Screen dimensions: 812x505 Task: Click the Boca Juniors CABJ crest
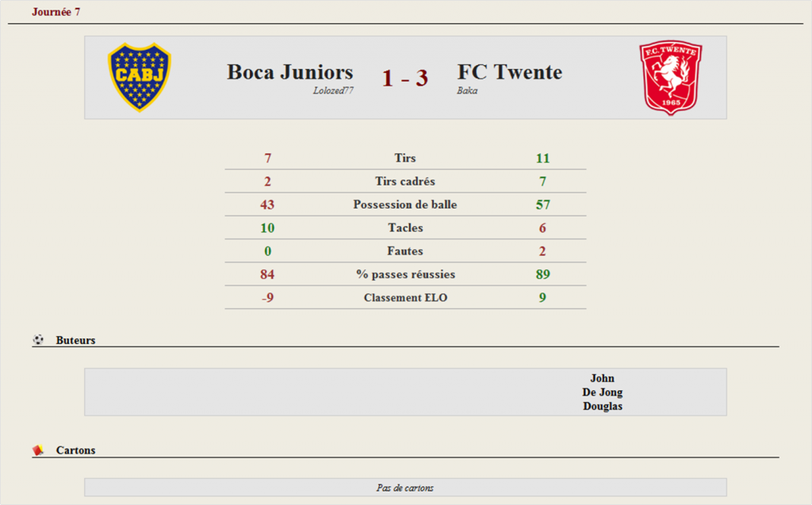[x=140, y=77]
